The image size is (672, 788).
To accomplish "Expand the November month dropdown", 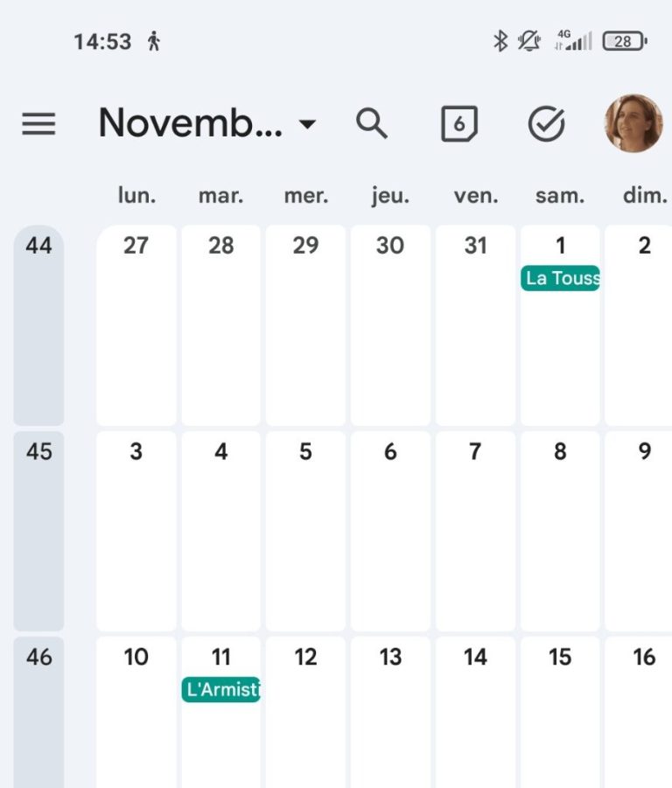I will pos(191,124).
